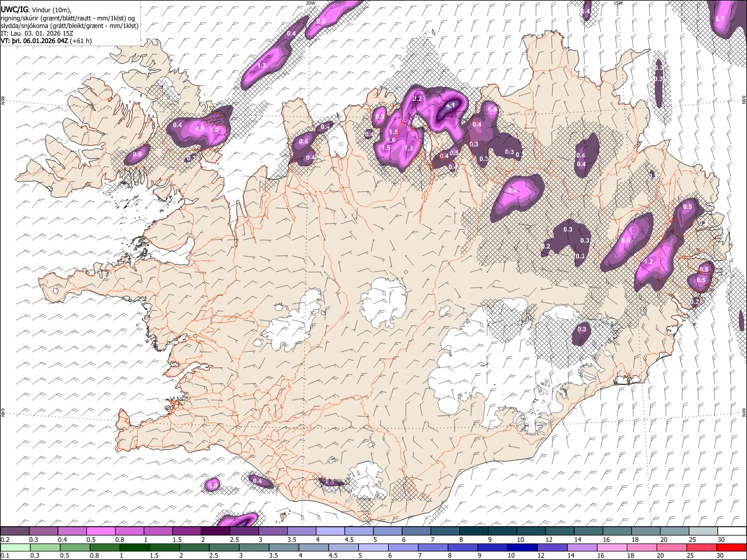Click the darkest purple snow swatch starting at 2
Screen dimensions: 747x560
(x=215, y=531)
